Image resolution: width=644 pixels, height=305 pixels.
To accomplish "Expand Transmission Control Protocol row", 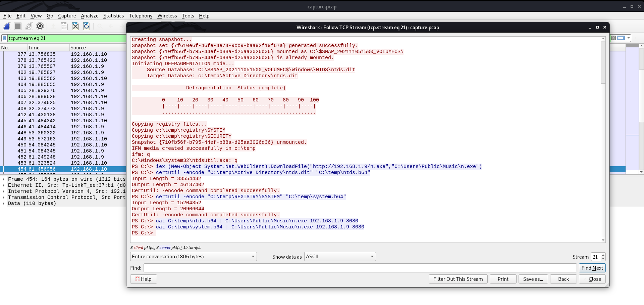I will point(4,197).
